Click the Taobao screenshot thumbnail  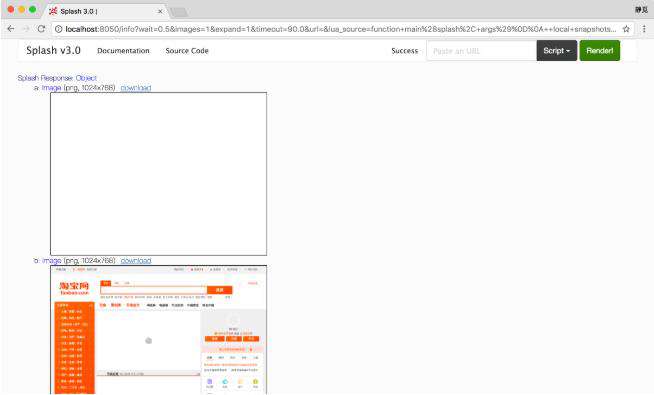(x=158, y=330)
